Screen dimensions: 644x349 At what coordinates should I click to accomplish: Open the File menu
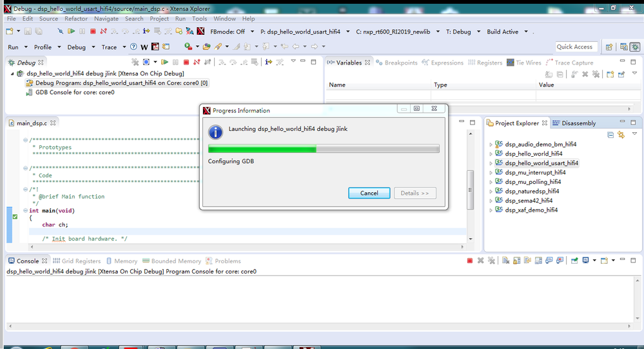pos(12,19)
